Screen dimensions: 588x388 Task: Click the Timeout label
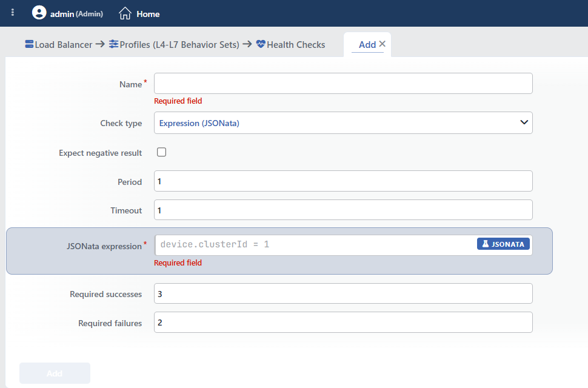126,211
